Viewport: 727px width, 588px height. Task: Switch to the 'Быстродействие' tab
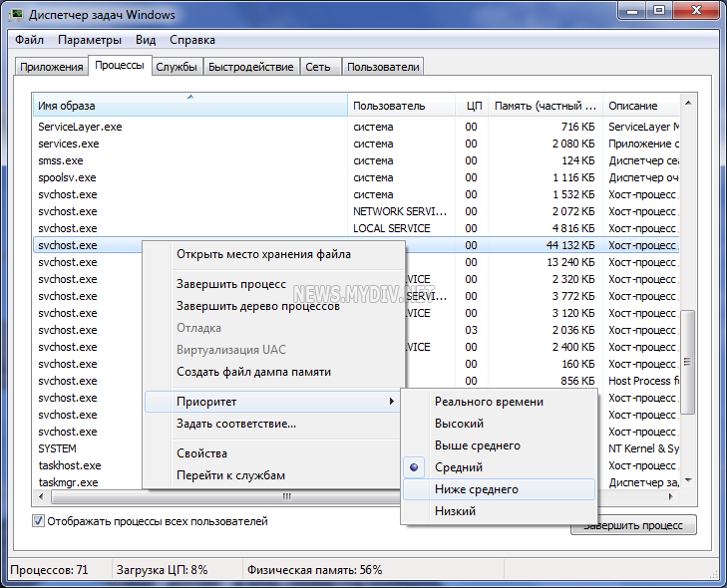251,67
